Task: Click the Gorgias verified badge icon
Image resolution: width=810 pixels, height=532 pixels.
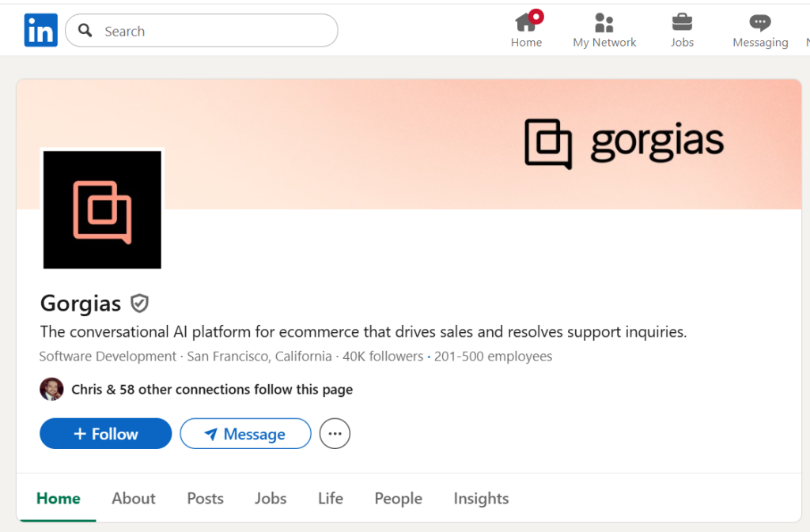Action: click(x=139, y=303)
